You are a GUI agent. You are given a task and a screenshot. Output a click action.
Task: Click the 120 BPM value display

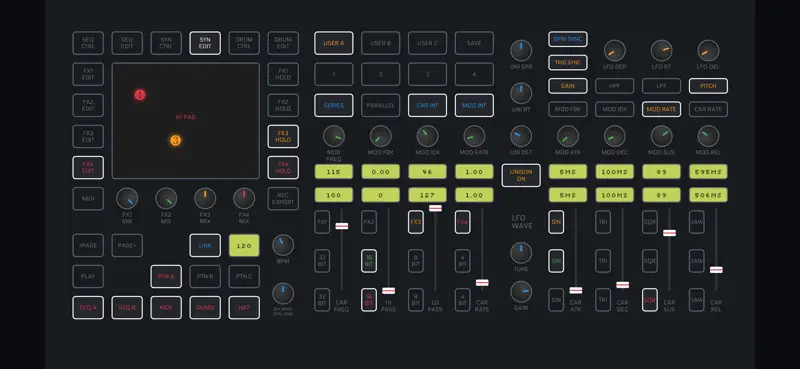coord(244,245)
